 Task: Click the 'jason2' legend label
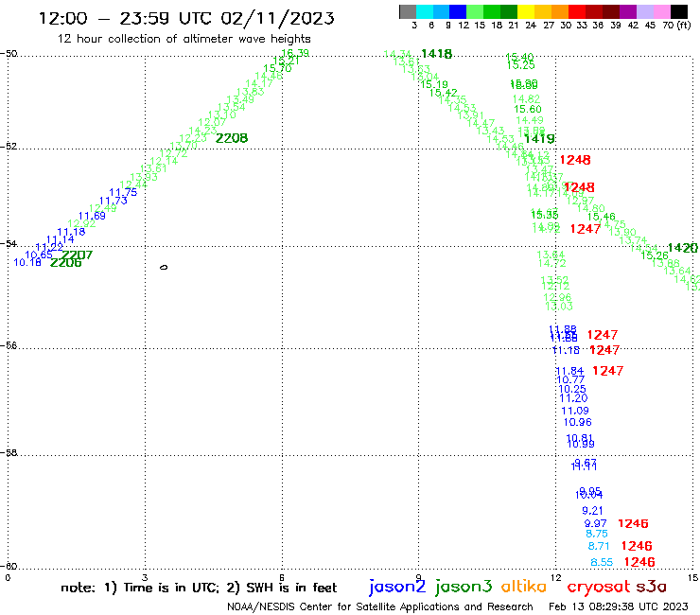click(397, 587)
